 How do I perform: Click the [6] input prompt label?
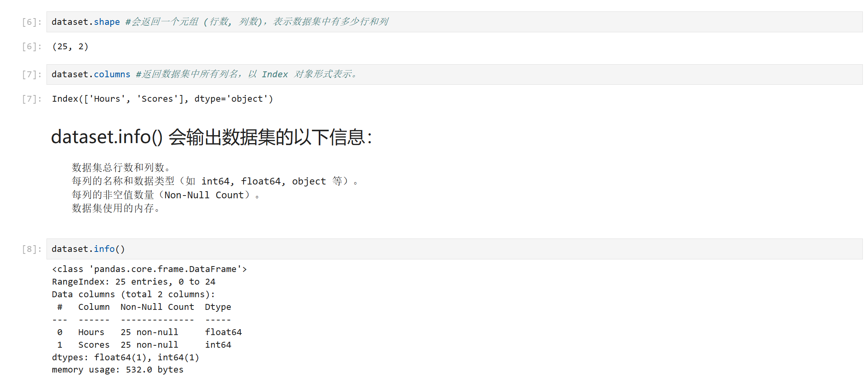pos(32,22)
